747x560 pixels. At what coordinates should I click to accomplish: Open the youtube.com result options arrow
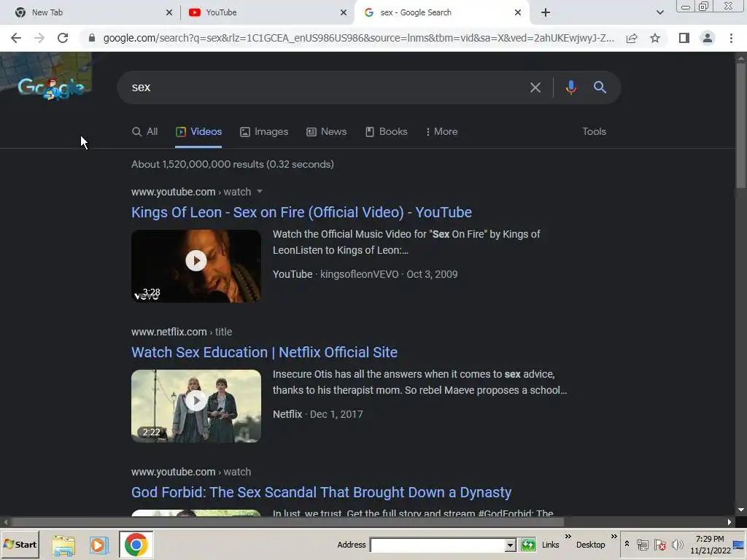click(260, 192)
